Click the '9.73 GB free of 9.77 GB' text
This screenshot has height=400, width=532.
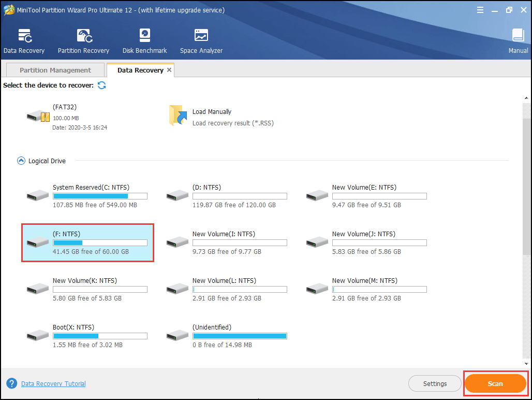coord(227,251)
